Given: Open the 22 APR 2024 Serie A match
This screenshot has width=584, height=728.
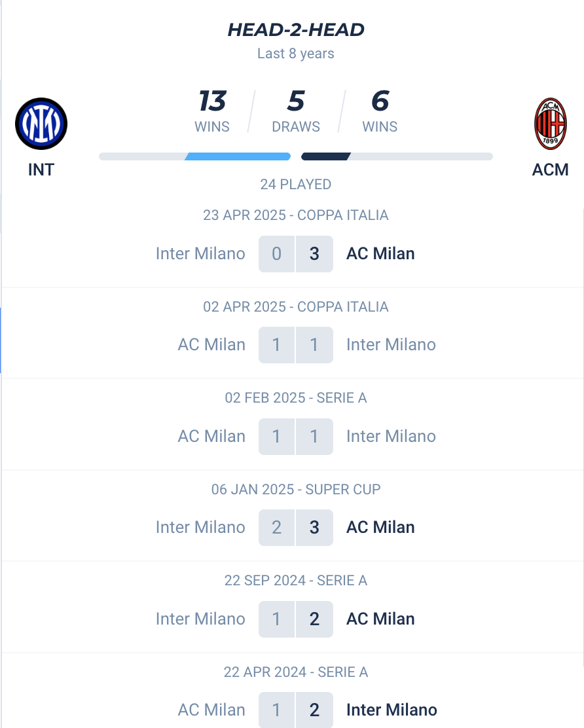Looking at the screenshot, I should tap(293, 691).
